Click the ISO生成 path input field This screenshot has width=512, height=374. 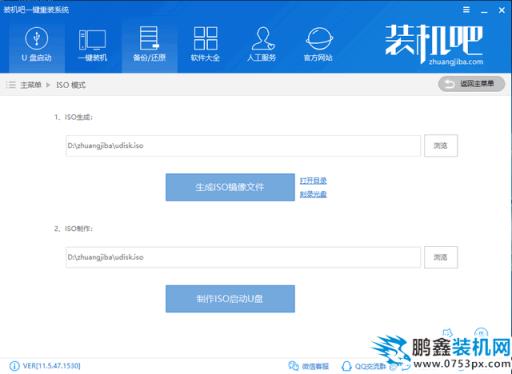pos(243,146)
